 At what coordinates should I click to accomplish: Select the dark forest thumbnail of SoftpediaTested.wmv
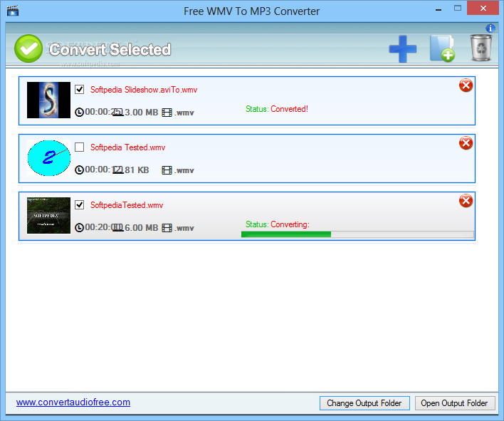coord(48,215)
